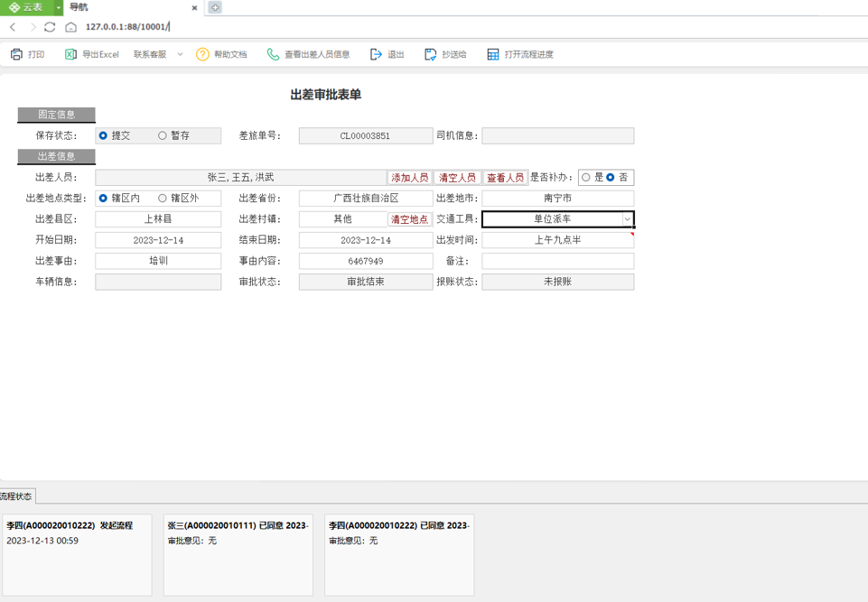The height and width of the screenshot is (602, 868).
Task: Click the 退出 exit icon
Action: (376, 54)
